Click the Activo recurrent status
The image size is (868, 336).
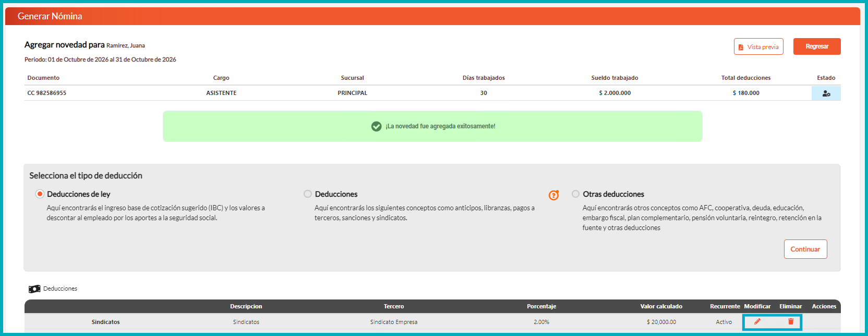click(724, 322)
